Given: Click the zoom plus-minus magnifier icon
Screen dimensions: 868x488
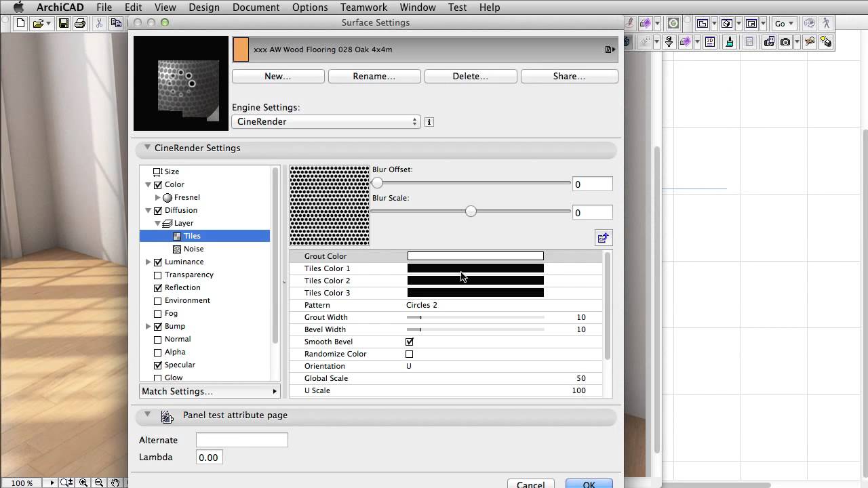Looking at the screenshot, I should (x=66, y=483).
